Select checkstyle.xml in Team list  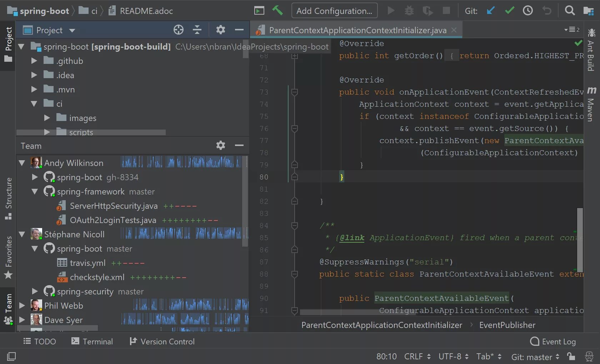pos(97,277)
